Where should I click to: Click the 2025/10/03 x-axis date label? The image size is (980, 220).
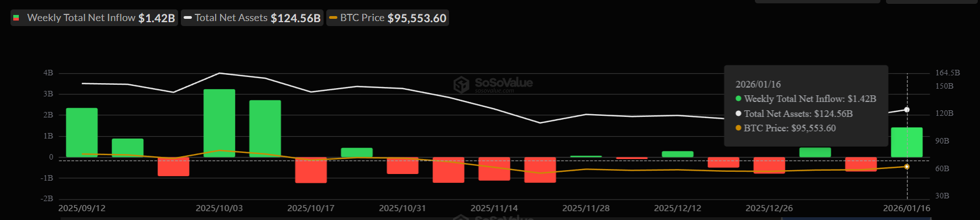click(x=219, y=208)
